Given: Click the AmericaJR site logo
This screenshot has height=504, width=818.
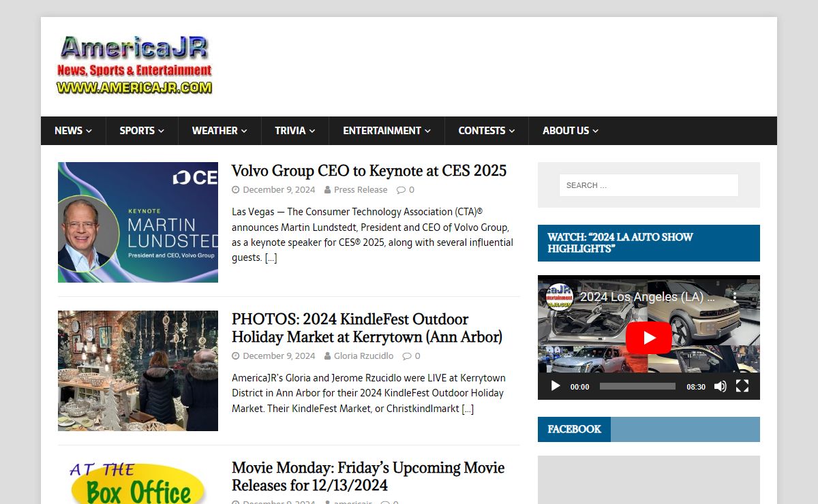Looking at the screenshot, I should tap(134, 65).
